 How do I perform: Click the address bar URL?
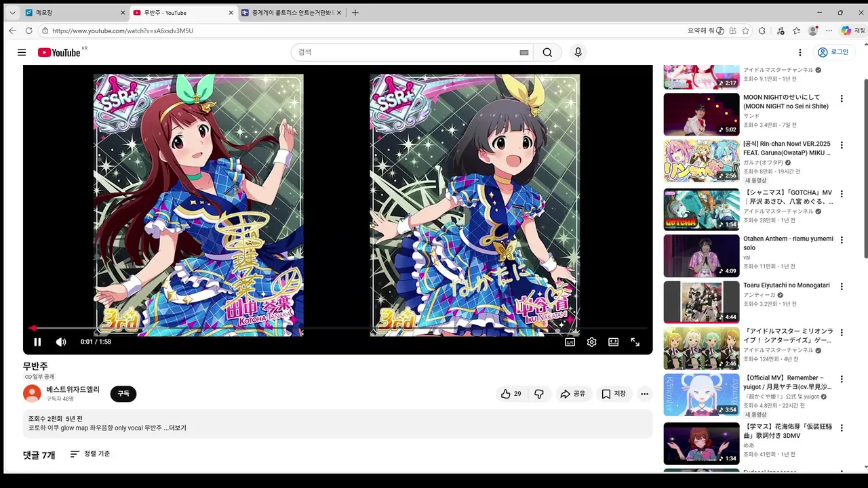[x=123, y=30]
